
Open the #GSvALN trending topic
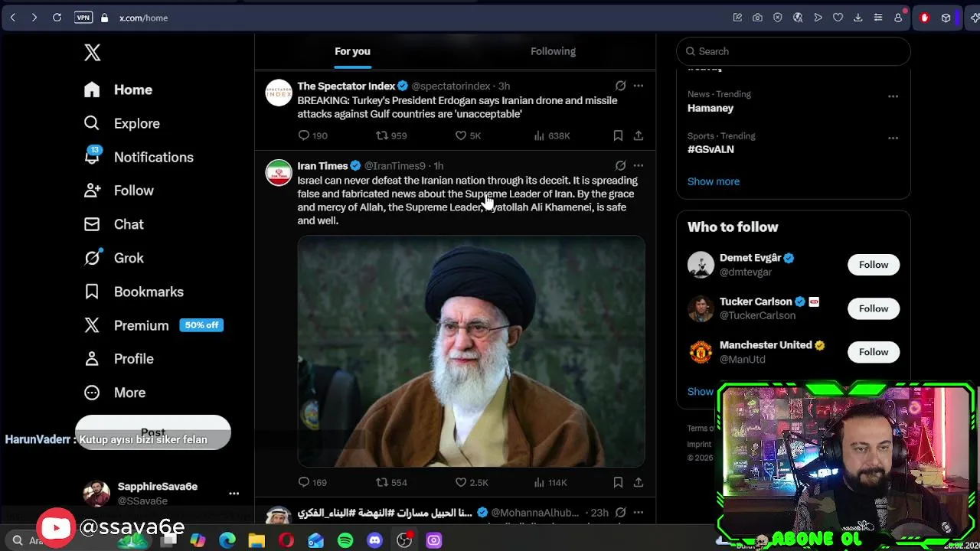click(710, 149)
